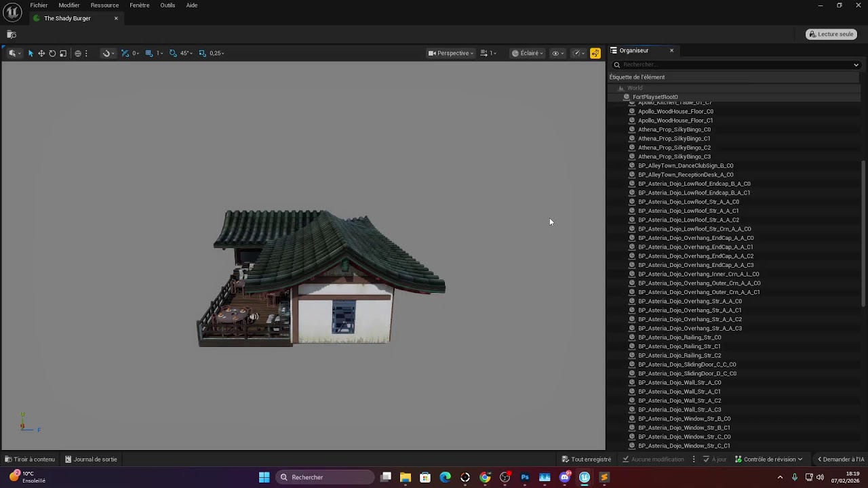Click the Lecture seule button
Viewport: 868px width, 488px height.
coord(831,34)
